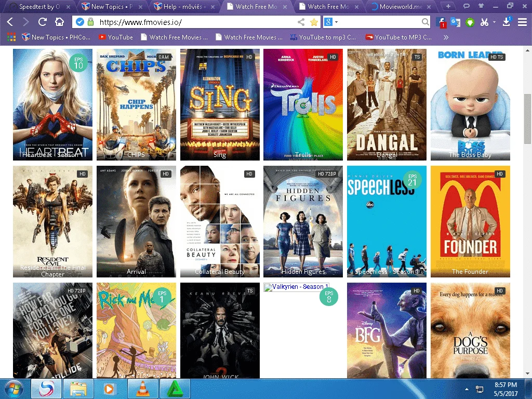The height and width of the screenshot is (399, 532).
Task: Open The BFG movie poster
Action: pos(387,330)
